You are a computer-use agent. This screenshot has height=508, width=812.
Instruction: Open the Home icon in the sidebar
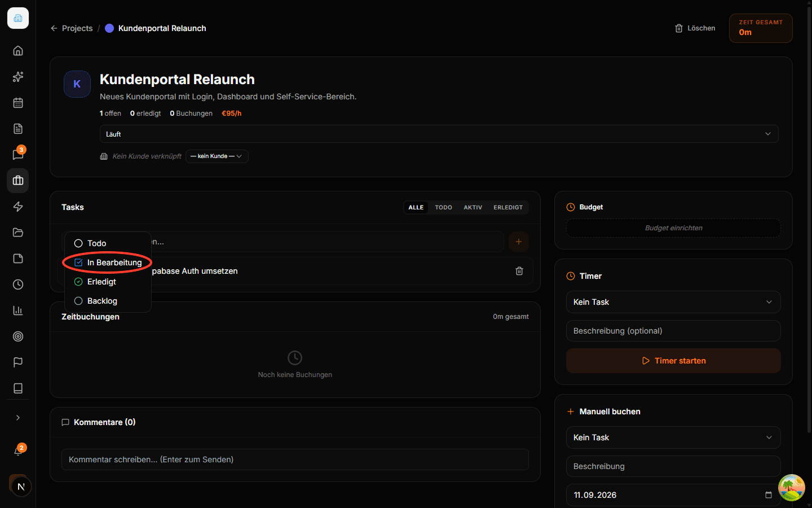(x=18, y=51)
